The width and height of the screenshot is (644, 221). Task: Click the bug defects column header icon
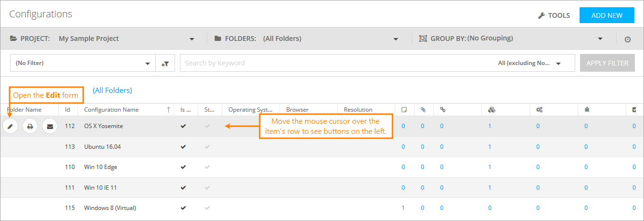[x=587, y=110]
